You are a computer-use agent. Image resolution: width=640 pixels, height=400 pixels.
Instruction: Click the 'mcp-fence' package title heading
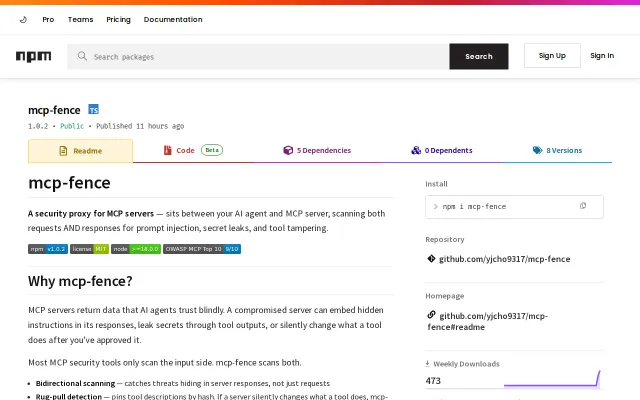point(54,110)
